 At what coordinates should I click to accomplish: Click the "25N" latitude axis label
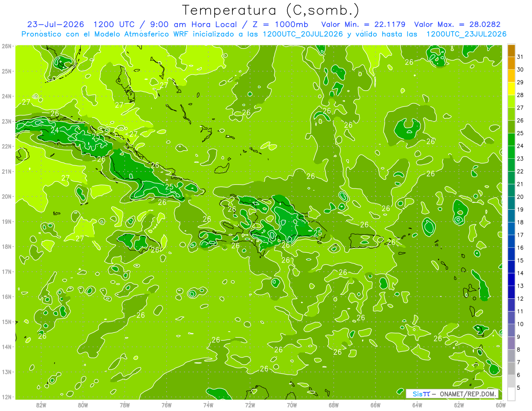pos(7,71)
